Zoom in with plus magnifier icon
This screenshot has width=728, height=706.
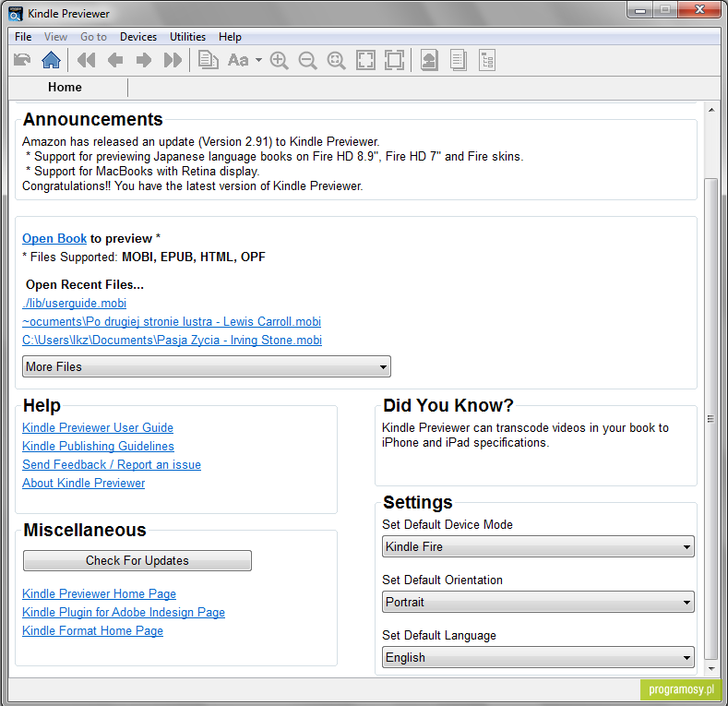coord(279,60)
